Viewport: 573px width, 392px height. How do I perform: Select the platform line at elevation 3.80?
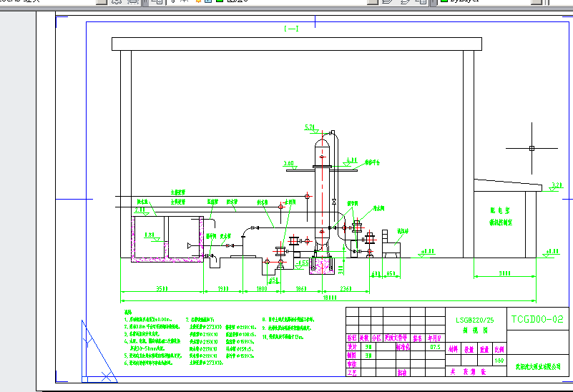(x=322, y=170)
